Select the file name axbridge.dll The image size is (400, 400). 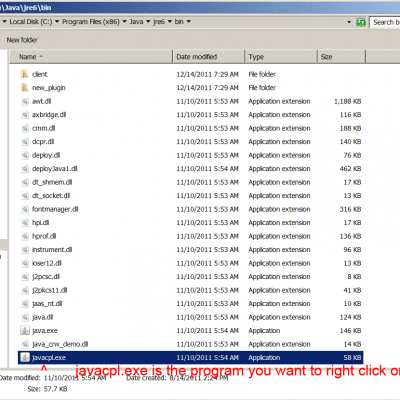click(x=49, y=115)
